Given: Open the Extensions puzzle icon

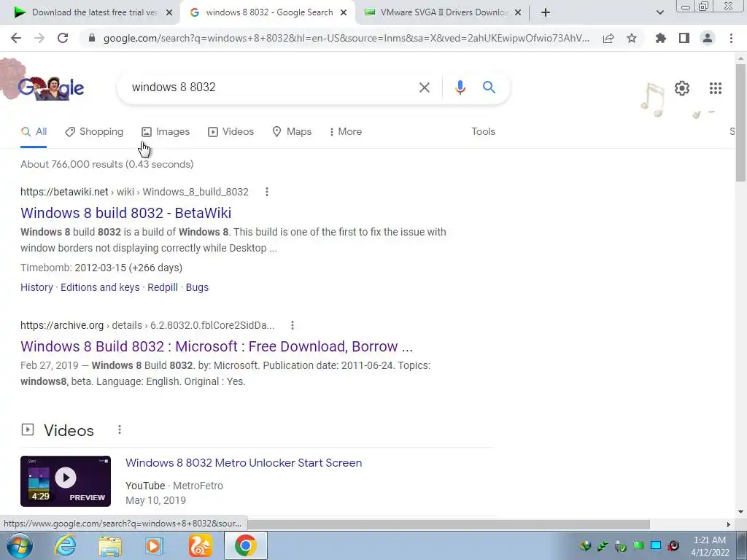Looking at the screenshot, I should coord(661,38).
